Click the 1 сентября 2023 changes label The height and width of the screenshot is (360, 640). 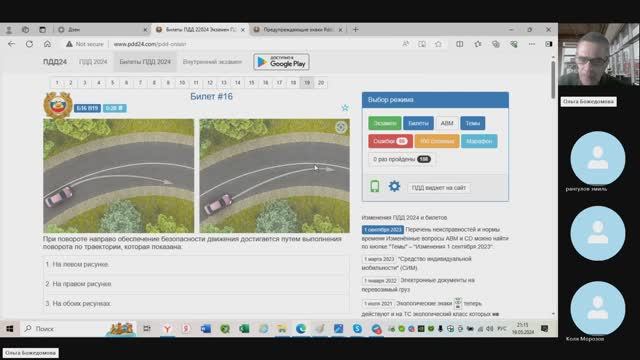(383, 230)
